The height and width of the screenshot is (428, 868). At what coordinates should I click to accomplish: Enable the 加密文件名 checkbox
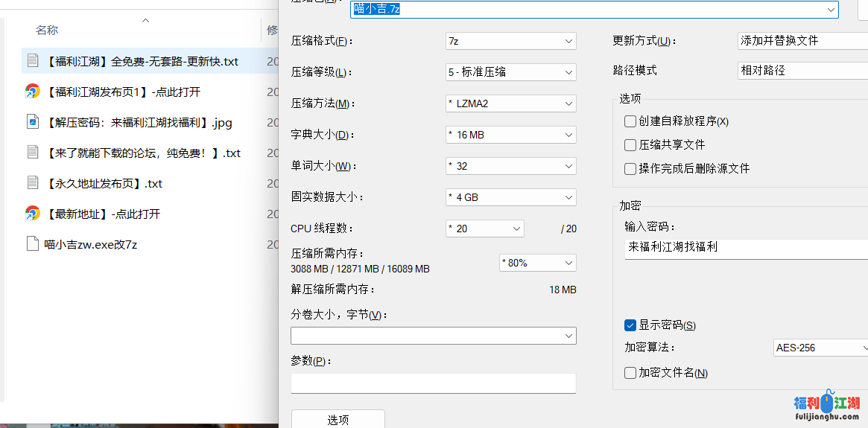[x=630, y=373]
